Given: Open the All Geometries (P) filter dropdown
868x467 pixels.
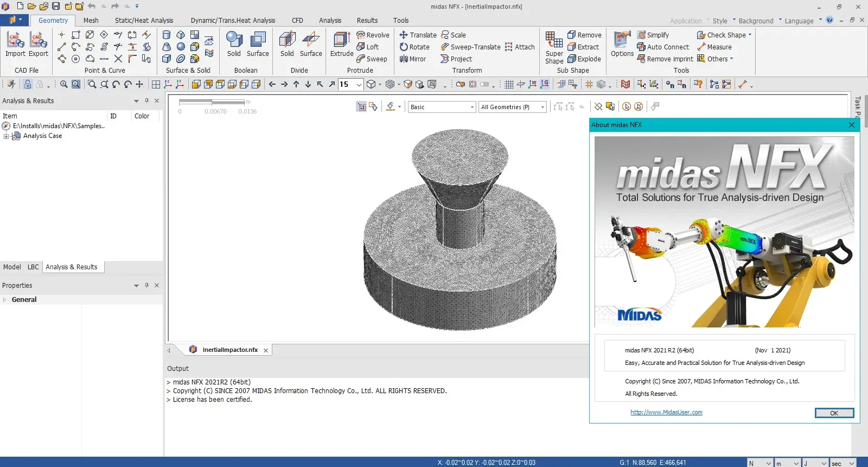Looking at the screenshot, I should (513, 107).
